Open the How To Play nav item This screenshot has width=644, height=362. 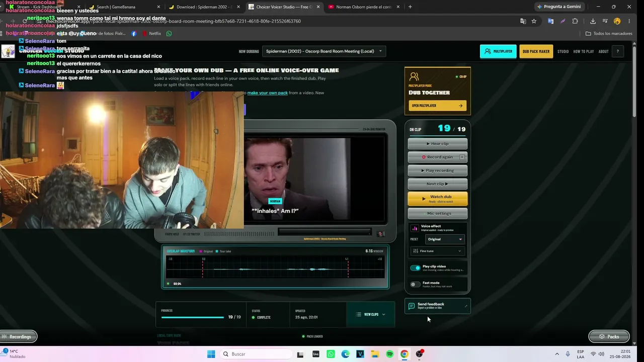584,51
